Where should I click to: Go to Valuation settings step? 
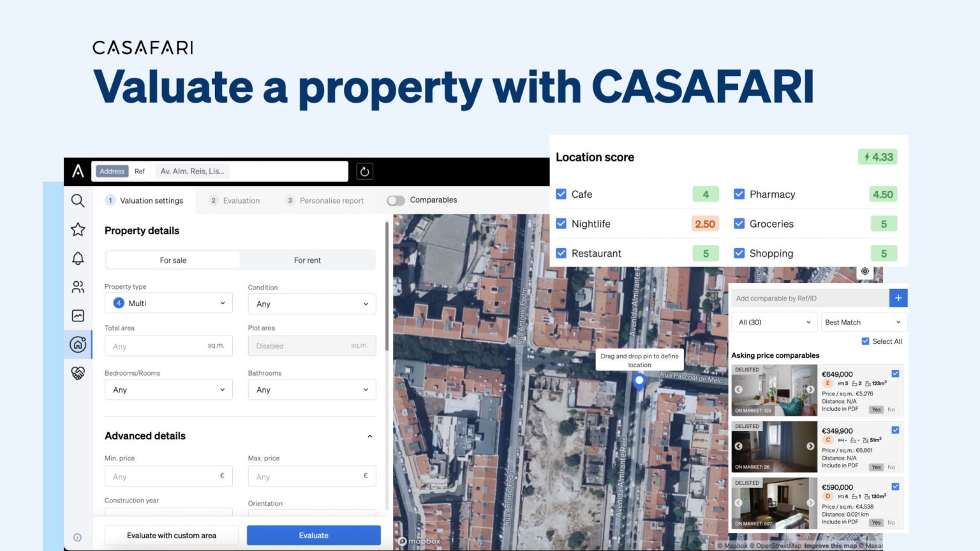145,200
